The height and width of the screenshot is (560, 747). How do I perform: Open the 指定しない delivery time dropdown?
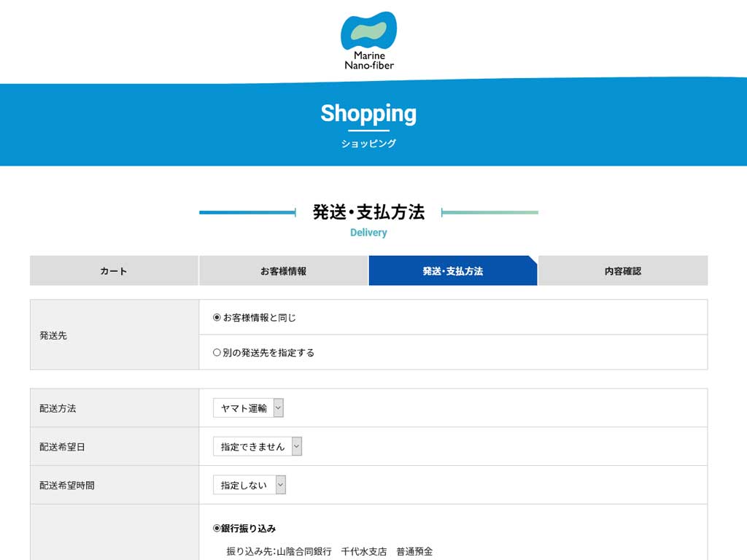249,485
